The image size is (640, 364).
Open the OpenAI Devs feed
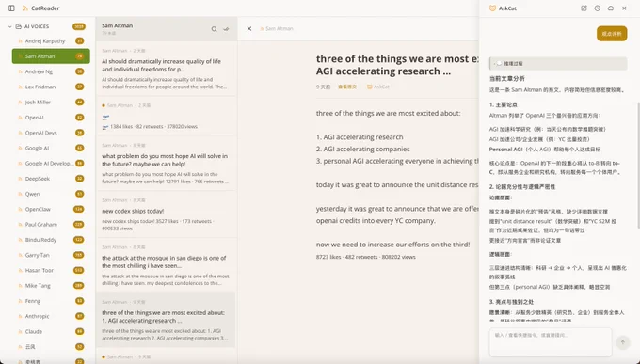pos(51,133)
